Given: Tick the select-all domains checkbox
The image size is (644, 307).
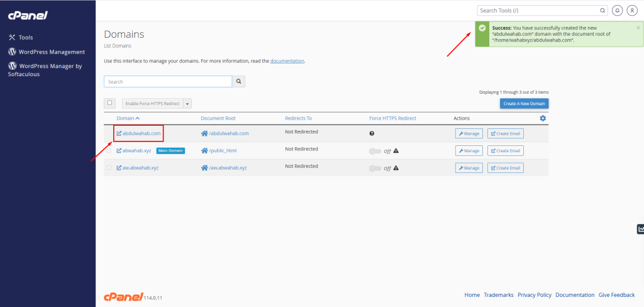Looking at the screenshot, I should (109, 103).
